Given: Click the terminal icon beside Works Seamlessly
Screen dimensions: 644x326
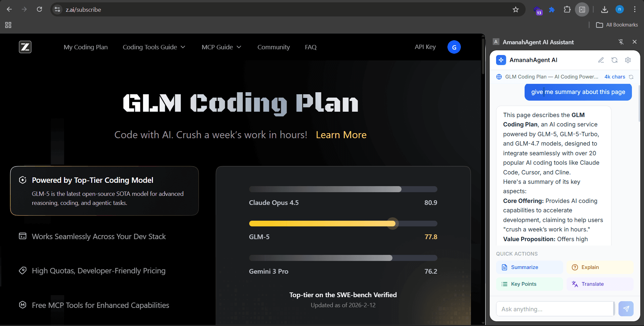Looking at the screenshot, I should (22, 236).
